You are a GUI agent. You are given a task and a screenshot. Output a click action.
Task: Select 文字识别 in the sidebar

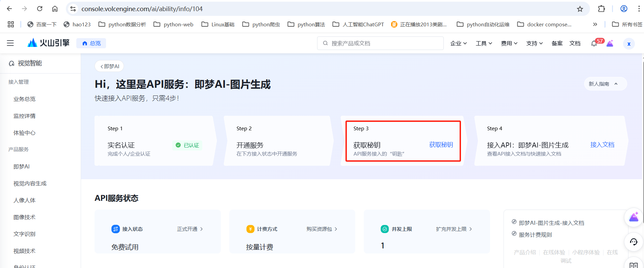pos(24,234)
